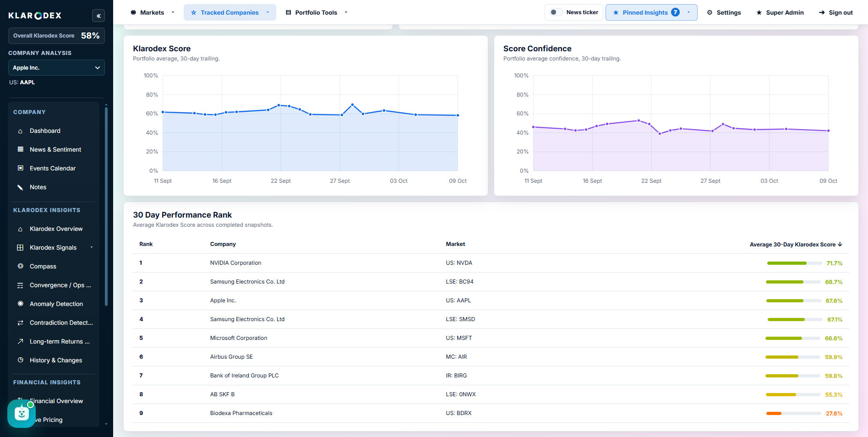
Task: Expand the Markets menu
Action: coord(153,12)
